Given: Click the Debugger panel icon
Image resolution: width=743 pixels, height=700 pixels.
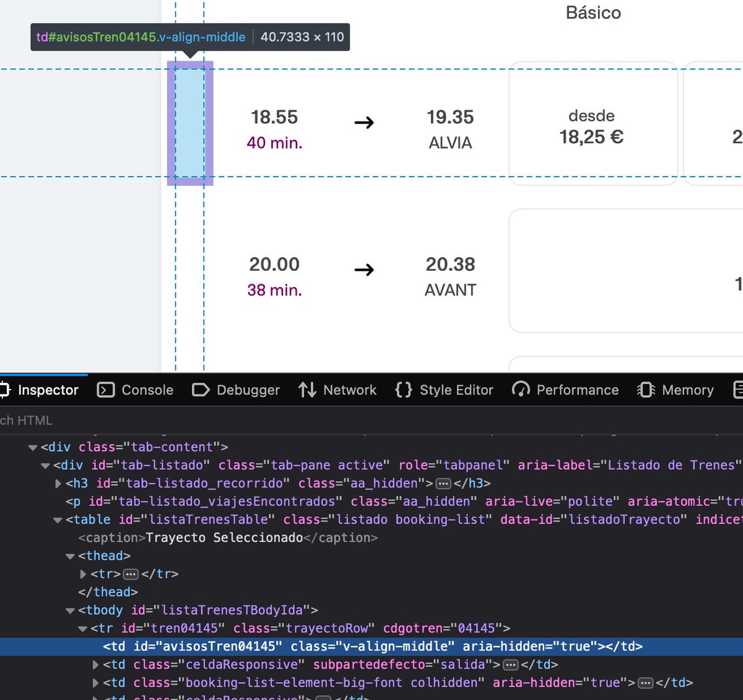Looking at the screenshot, I should pos(201,390).
